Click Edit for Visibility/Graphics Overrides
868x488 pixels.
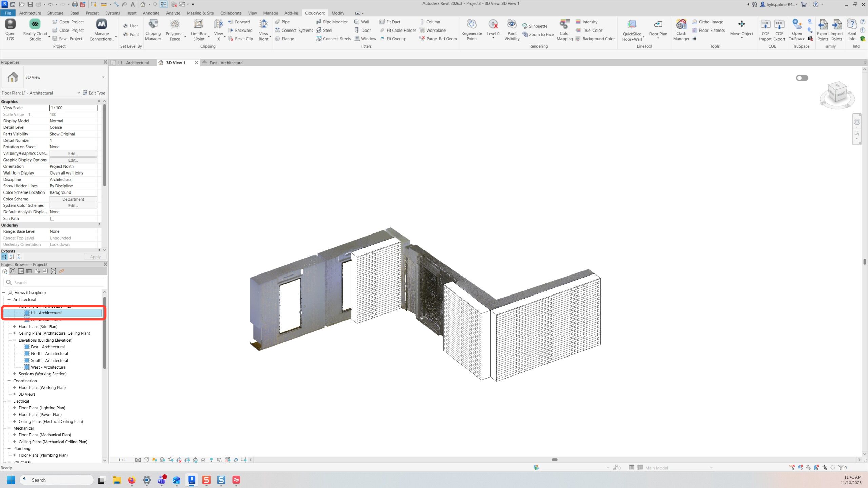73,154
